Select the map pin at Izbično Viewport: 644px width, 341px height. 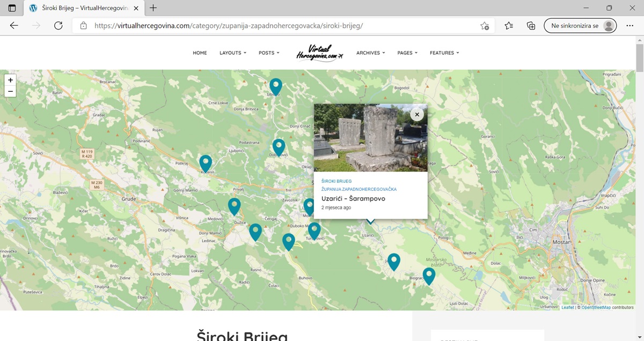coord(276,87)
